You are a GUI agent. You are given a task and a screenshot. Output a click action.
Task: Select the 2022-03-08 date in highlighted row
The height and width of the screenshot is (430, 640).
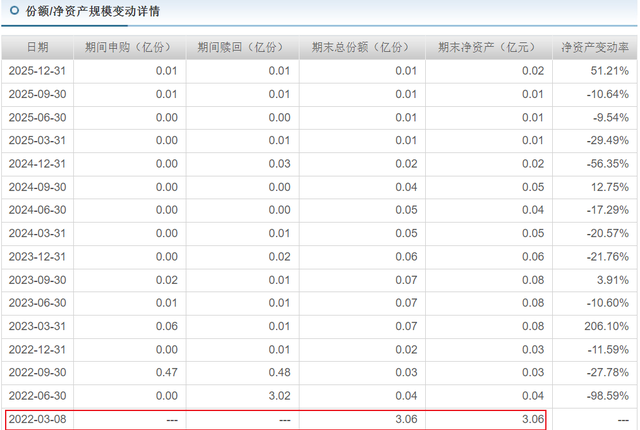(37, 419)
